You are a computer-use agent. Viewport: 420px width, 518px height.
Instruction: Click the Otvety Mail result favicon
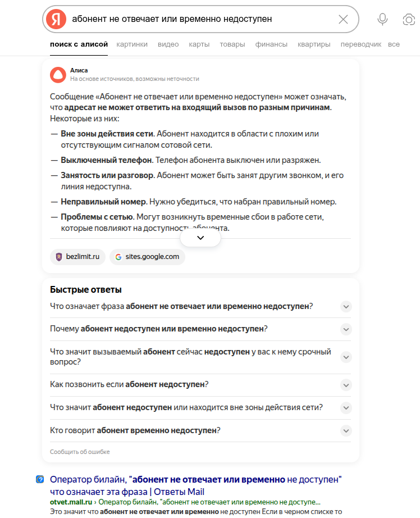pyautogui.click(x=39, y=479)
